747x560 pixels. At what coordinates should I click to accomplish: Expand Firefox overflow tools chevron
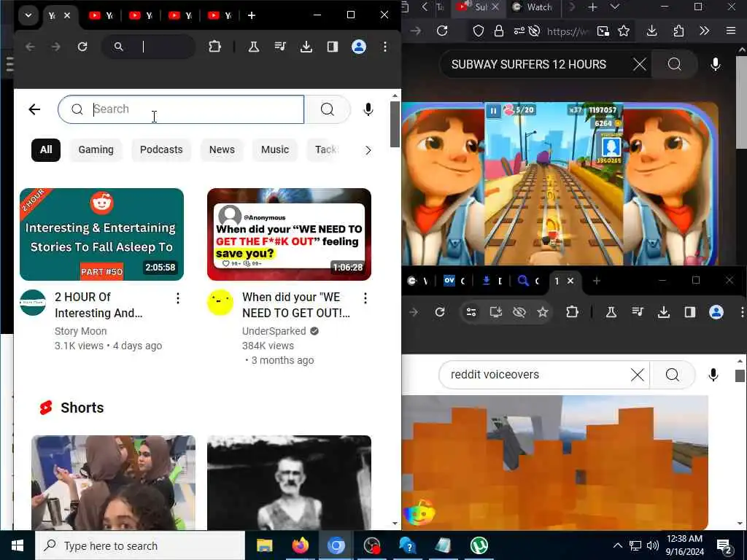point(704,31)
